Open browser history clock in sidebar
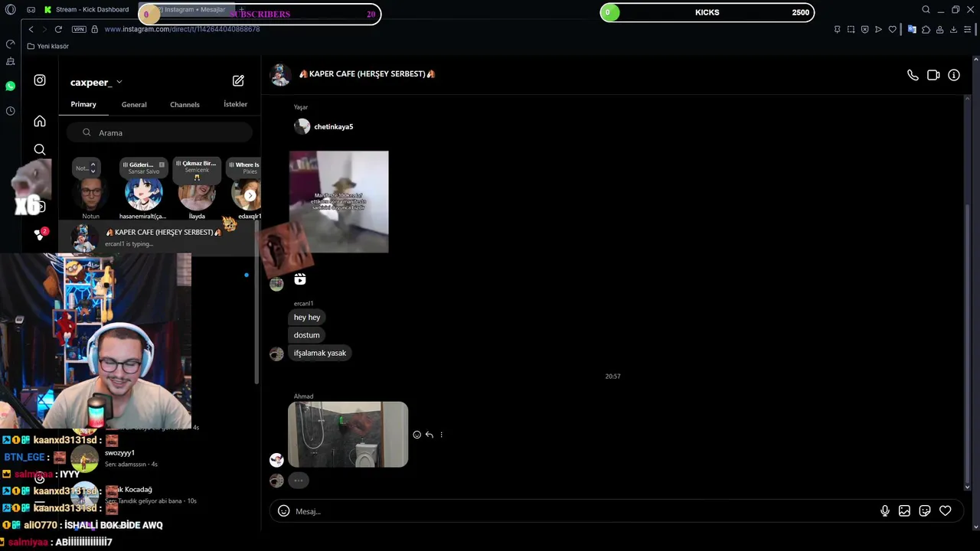Viewport: 980px width, 551px height. [x=10, y=111]
